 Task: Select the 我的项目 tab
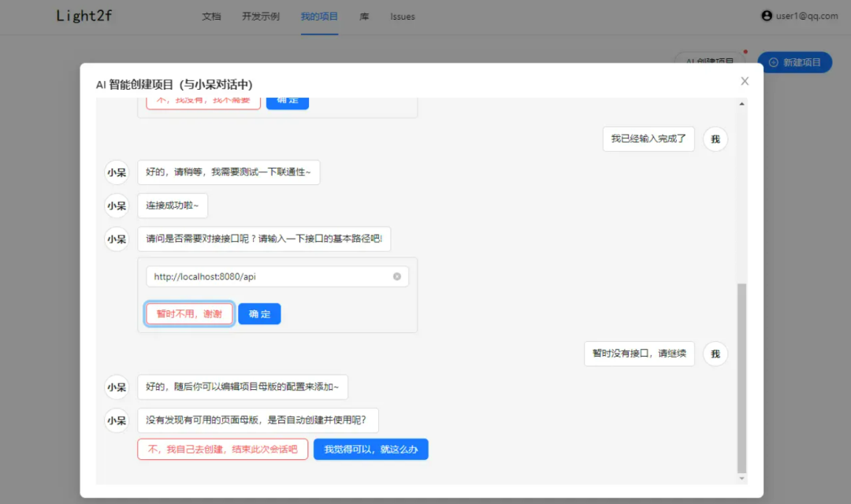pos(319,16)
